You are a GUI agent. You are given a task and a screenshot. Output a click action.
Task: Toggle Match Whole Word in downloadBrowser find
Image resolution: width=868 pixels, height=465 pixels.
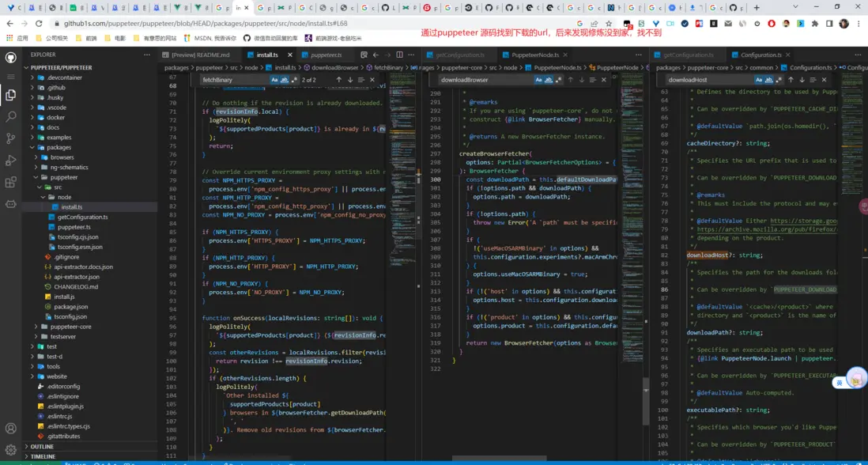pos(548,80)
